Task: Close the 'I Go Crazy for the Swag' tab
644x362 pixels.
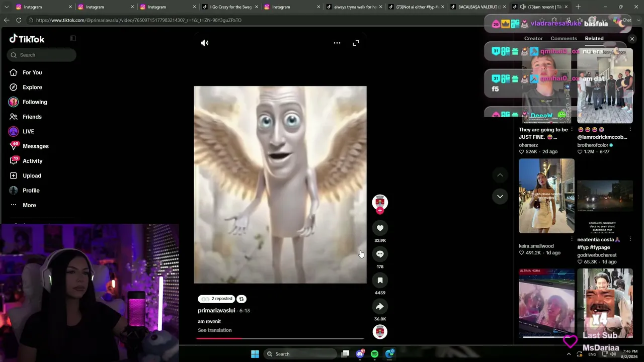Action: coord(257,7)
